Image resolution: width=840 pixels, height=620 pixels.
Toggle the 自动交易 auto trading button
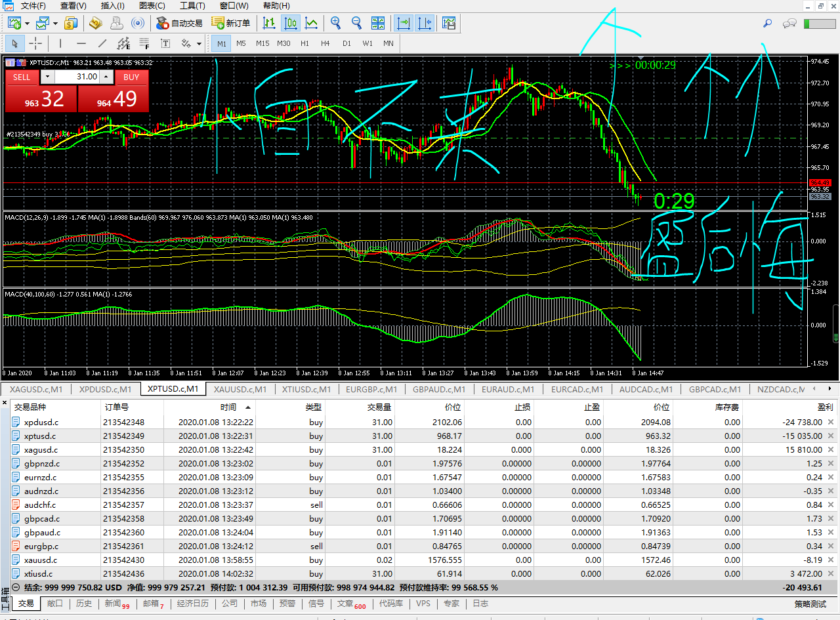[x=179, y=24]
